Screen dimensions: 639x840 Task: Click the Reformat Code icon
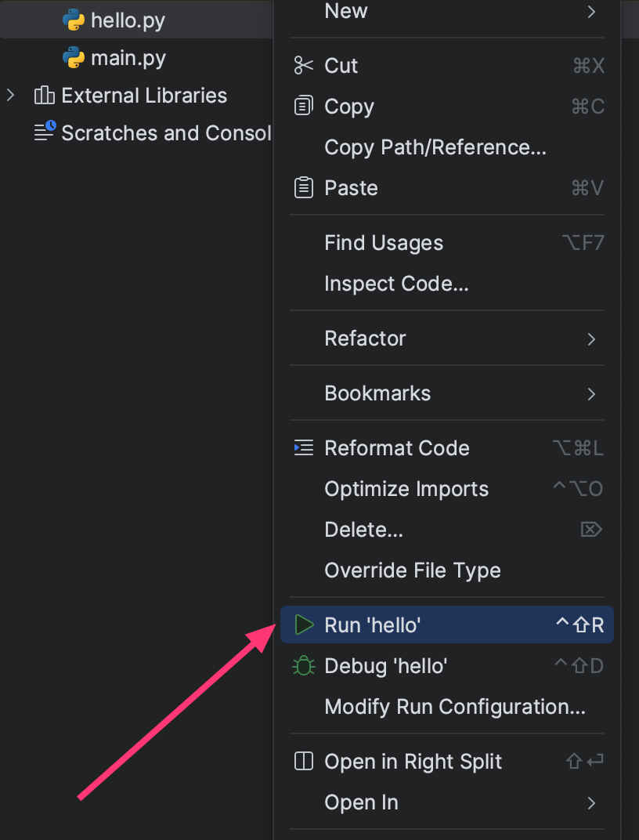pos(303,448)
